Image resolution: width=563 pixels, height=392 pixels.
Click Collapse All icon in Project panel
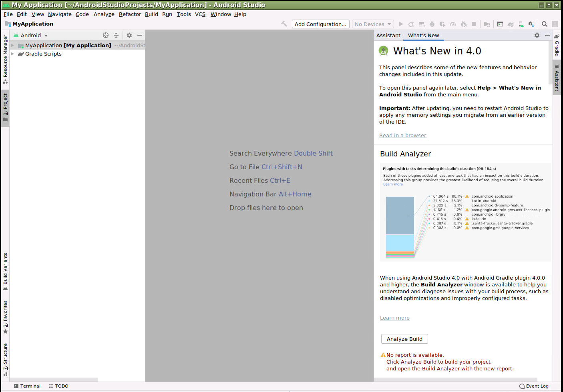click(x=116, y=35)
